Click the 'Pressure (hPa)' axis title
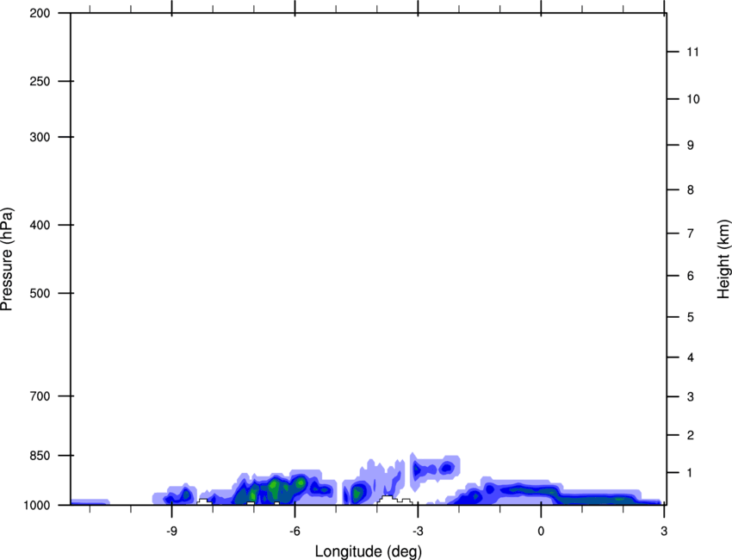 tap(7, 259)
